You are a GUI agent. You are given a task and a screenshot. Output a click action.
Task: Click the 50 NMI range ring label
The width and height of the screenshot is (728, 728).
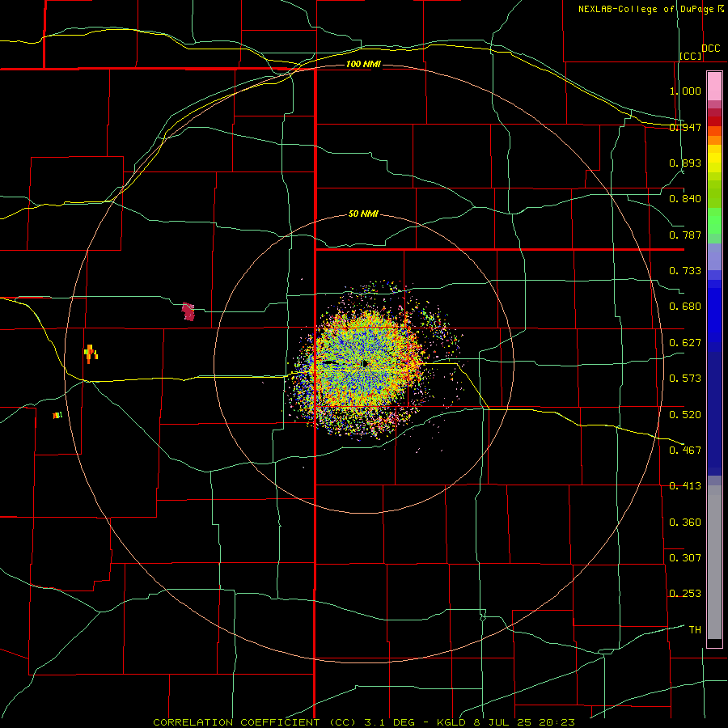pos(363,214)
